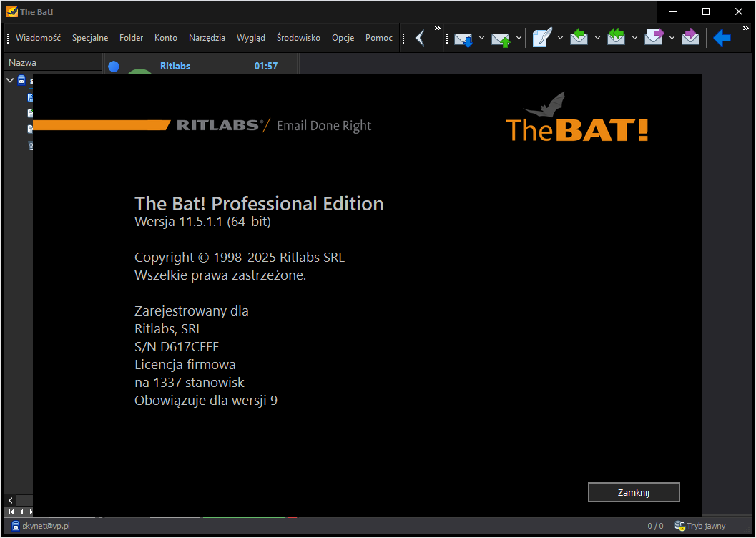Click the reply to all double green arrow icon

coord(617,38)
